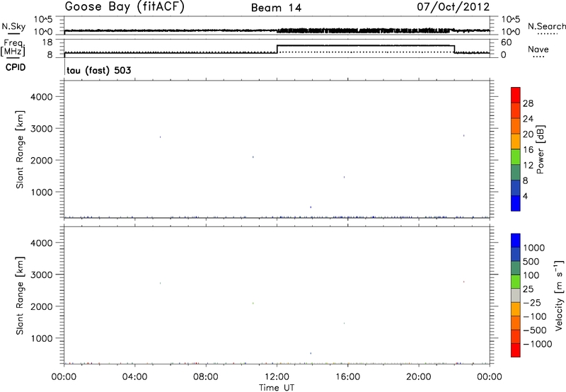The width and height of the screenshot is (566, 392).
Task: Click the gray -25 to 25 velocity swatch
Action: [x=516, y=296]
